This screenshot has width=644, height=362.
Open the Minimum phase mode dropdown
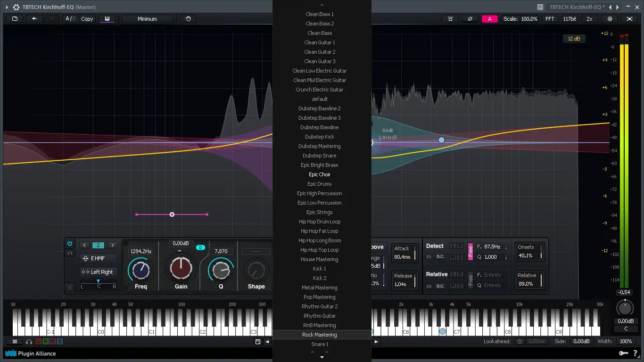147,18
